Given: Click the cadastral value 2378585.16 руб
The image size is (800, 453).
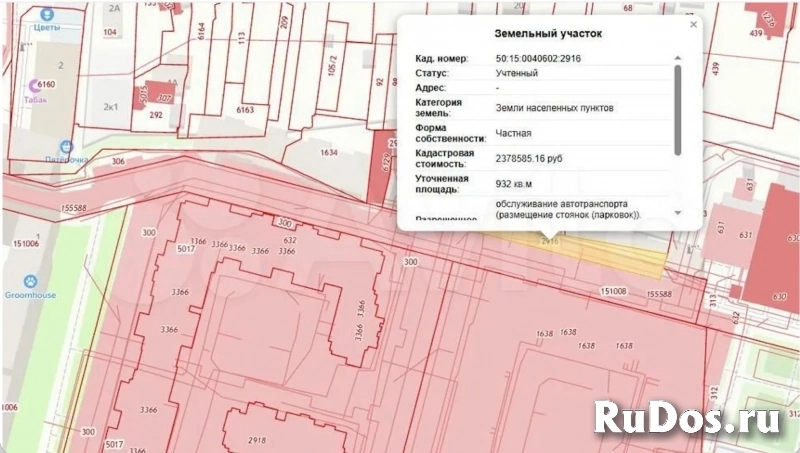Looking at the screenshot, I should 535,158.
